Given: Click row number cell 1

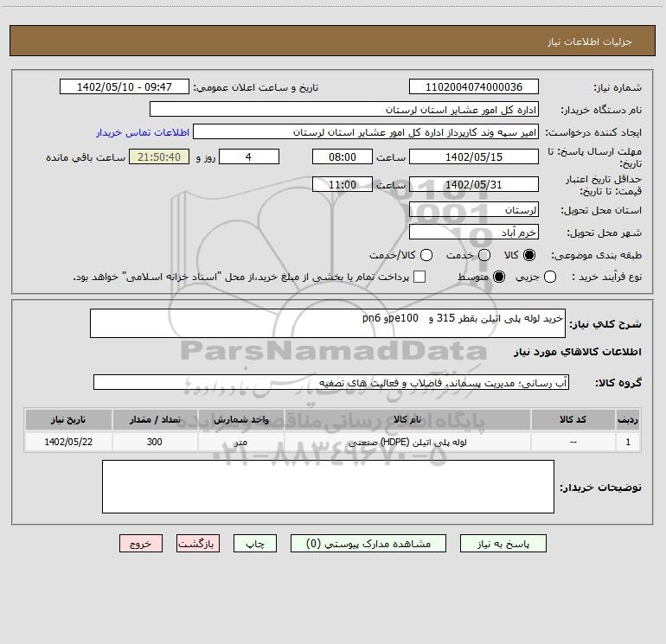Looking at the screenshot, I should (x=628, y=442).
